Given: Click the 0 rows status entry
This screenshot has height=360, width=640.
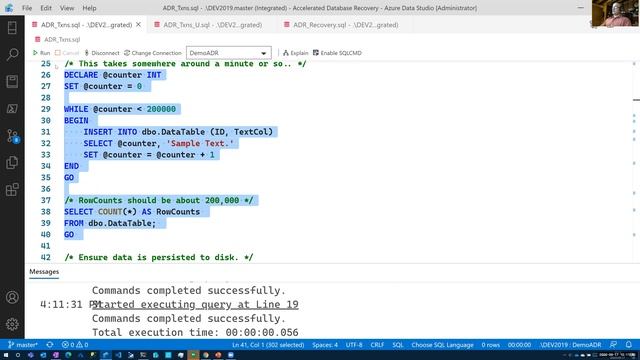Looking at the screenshot, I should click(491, 345).
